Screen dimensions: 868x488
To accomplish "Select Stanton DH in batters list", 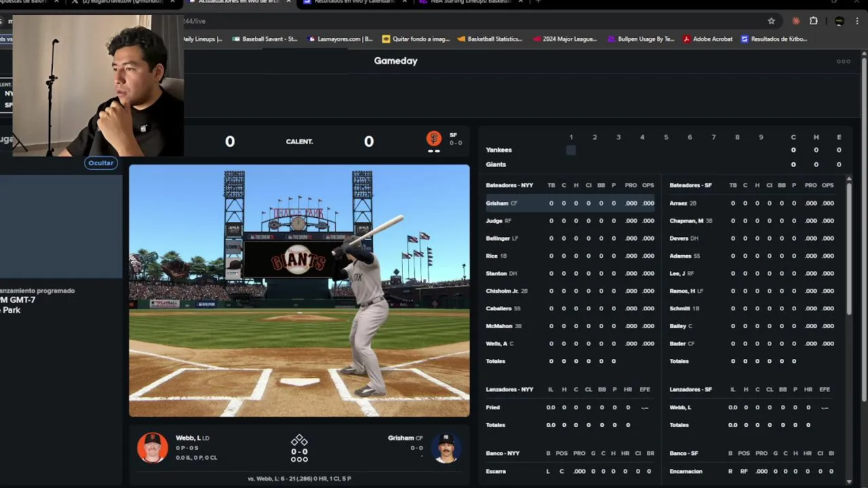I will pos(570,274).
